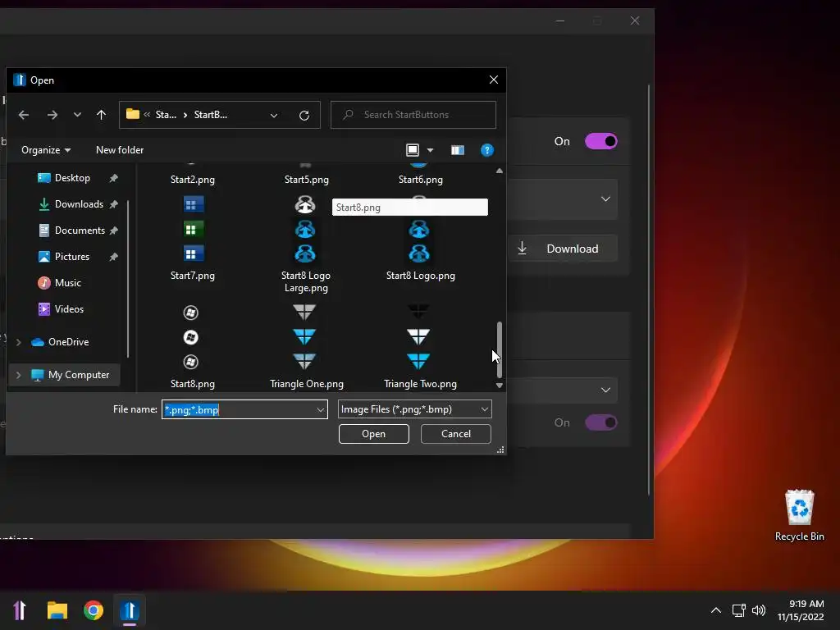The image size is (840, 630).
Task: Select Desktop in navigation pane
Action: click(x=72, y=178)
